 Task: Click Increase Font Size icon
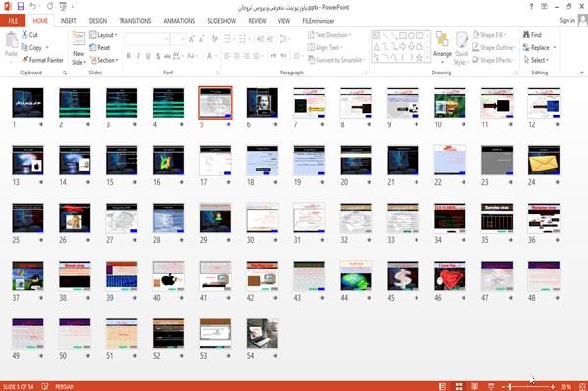click(192, 39)
